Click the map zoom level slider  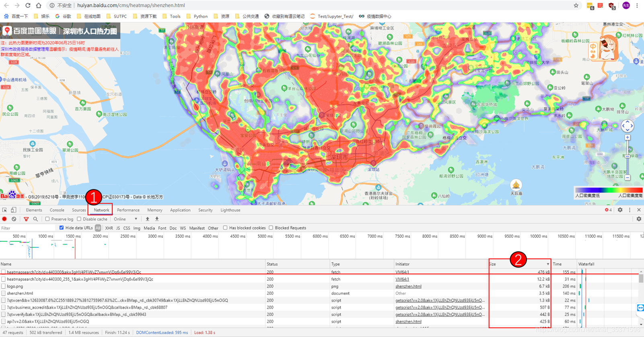(628, 157)
